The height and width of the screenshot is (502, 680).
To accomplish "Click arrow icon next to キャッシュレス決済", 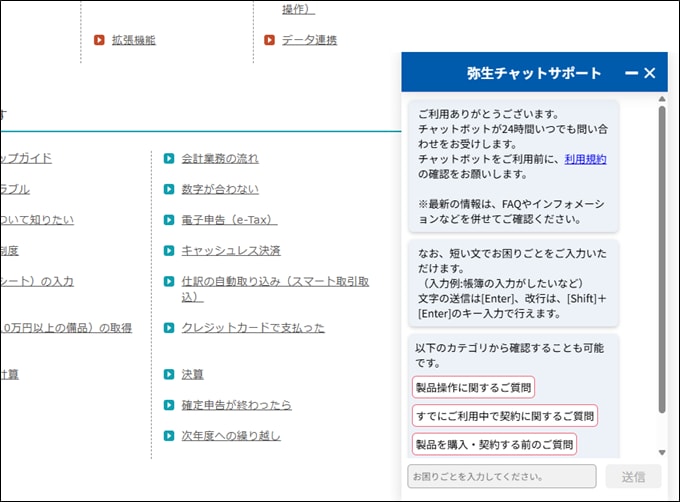I will (x=169, y=251).
